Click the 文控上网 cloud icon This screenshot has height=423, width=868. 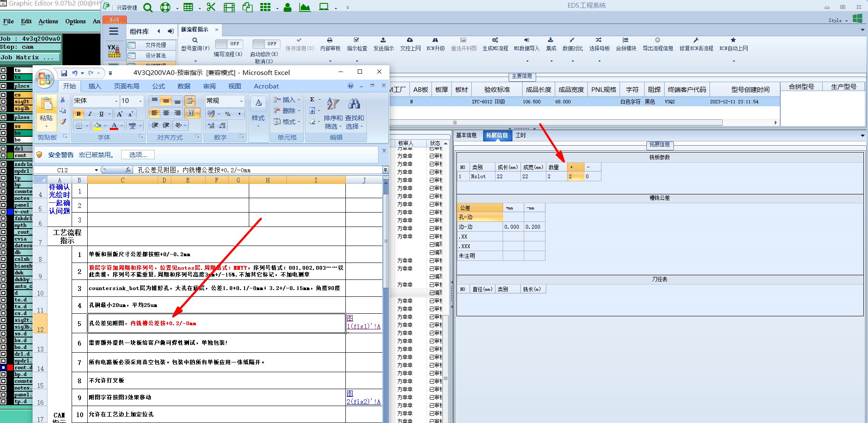point(410,40)
